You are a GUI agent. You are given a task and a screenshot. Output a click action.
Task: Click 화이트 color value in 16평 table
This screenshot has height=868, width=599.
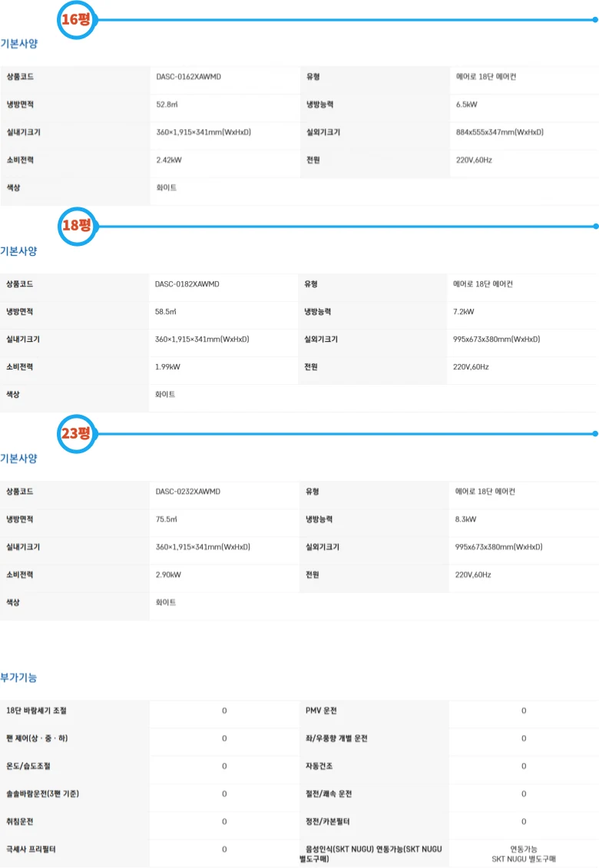coord(167,188)
